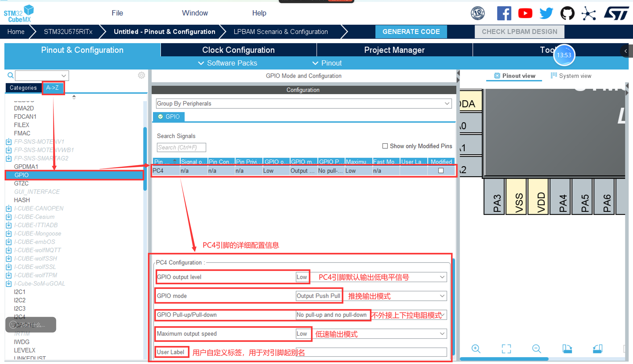Open the YouTube icon link
The image size is (633, 364).
tap(525, 14)
